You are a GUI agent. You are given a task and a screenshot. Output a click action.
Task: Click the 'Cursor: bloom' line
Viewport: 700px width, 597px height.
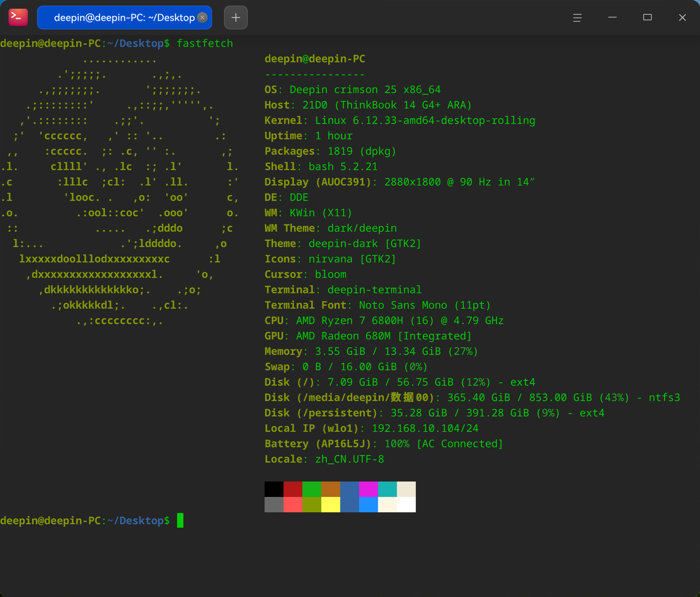tap(306, 274)
